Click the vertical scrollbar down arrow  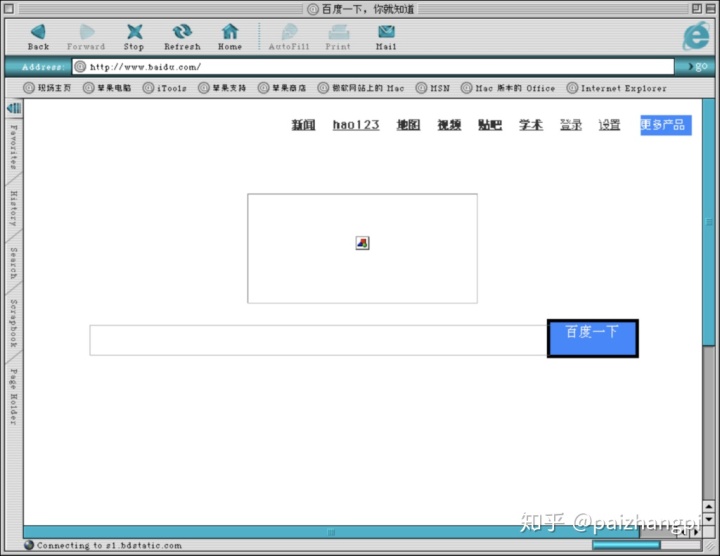709,519
